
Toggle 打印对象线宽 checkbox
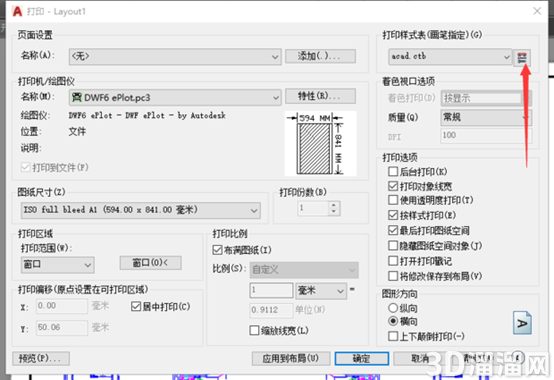click(x=393, y=186)
